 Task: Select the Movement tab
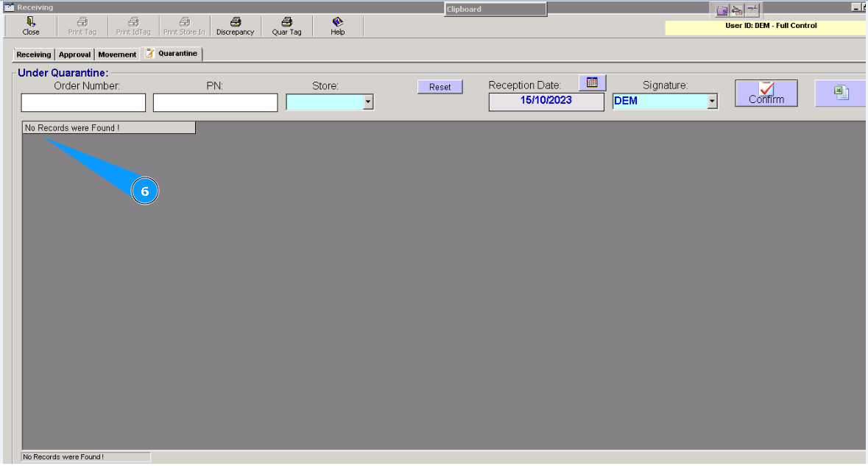pos(117,54)
